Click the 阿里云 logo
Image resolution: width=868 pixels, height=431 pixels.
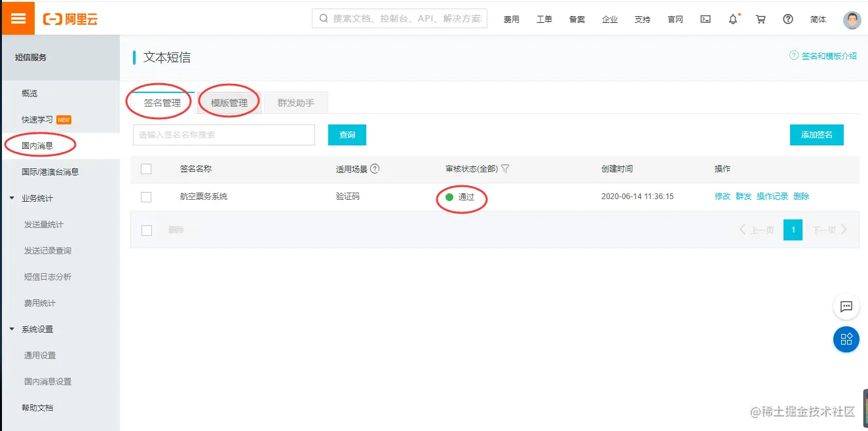(x=70, y=19)
